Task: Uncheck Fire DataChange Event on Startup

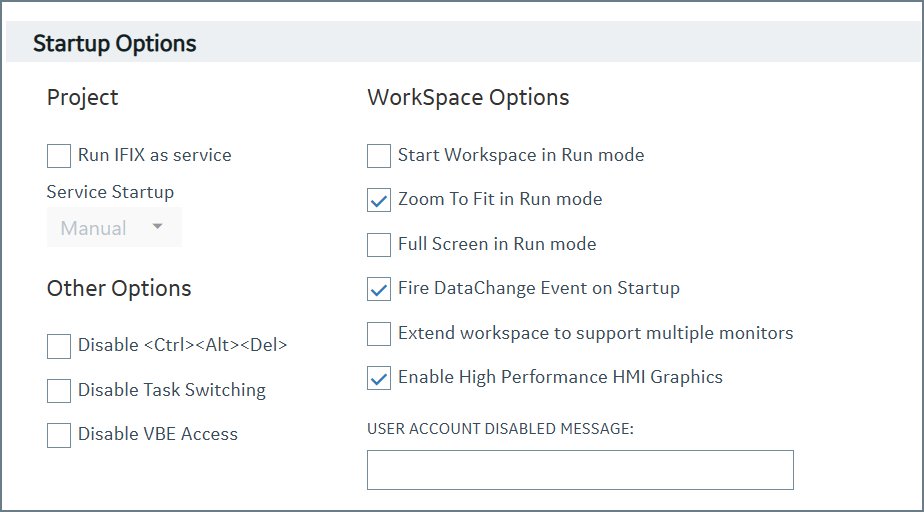Action: [379, 289]
